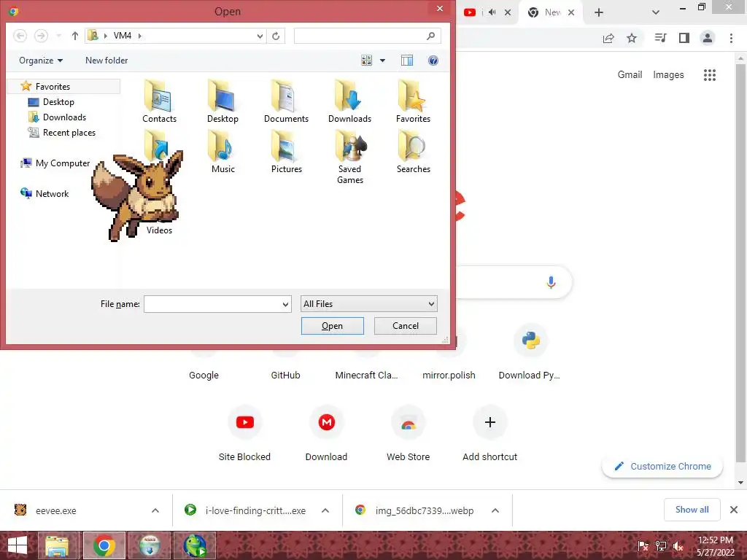This screenshot has height=560, width=747.
Task: Open a new Chrome tab
Action: (x=599, y=12)
